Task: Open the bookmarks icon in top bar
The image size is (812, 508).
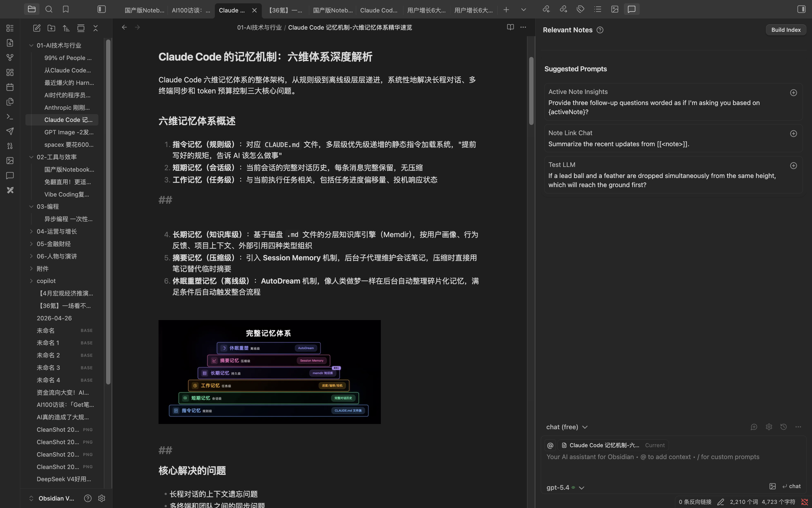Action: (66, 9)
